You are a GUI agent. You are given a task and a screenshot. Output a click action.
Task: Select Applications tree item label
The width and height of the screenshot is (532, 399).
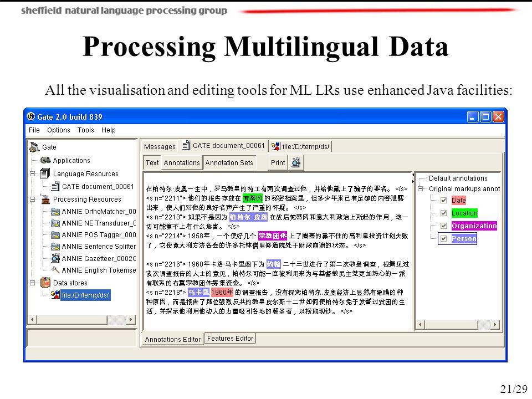pyautogui.click(x=71, y=160)
